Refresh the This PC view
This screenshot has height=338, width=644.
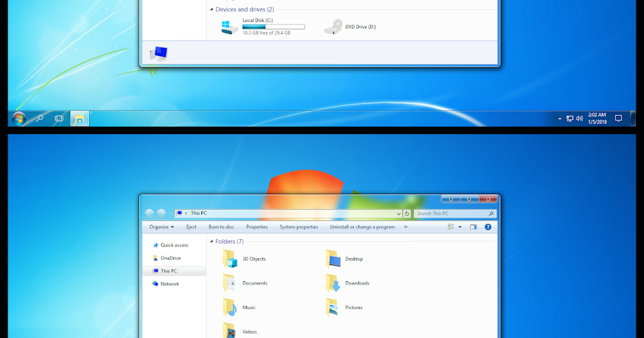point(407,214)
